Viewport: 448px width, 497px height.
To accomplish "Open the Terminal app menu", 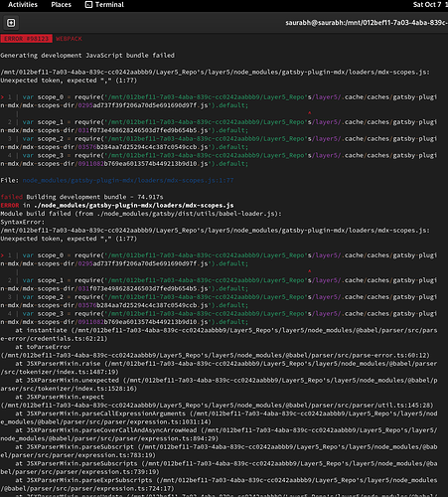I will 104,5.
